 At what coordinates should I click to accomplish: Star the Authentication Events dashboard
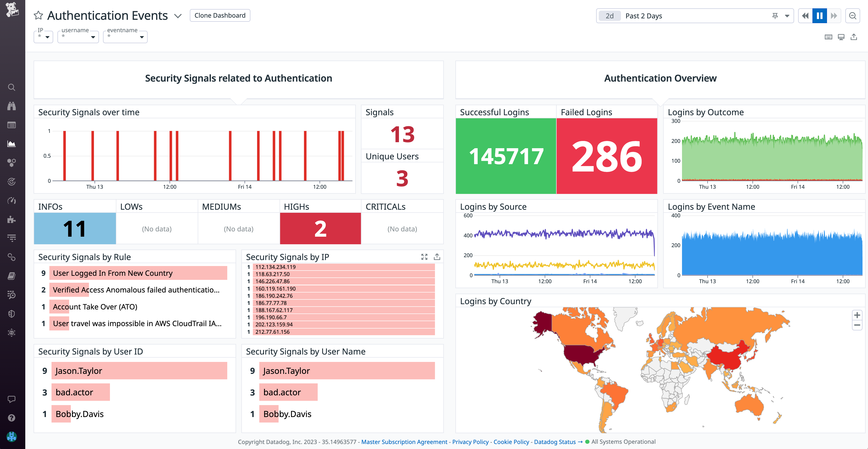(x=38, y=15)
